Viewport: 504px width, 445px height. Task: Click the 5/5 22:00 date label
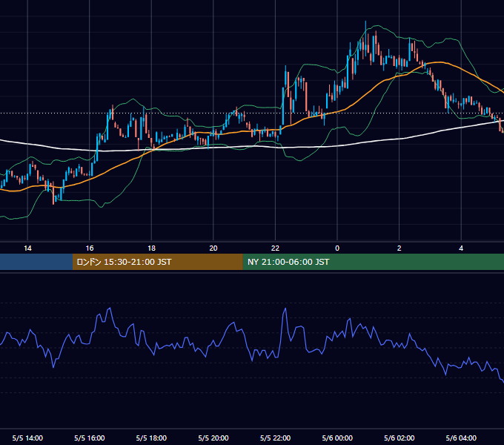(x=275, y=438)
